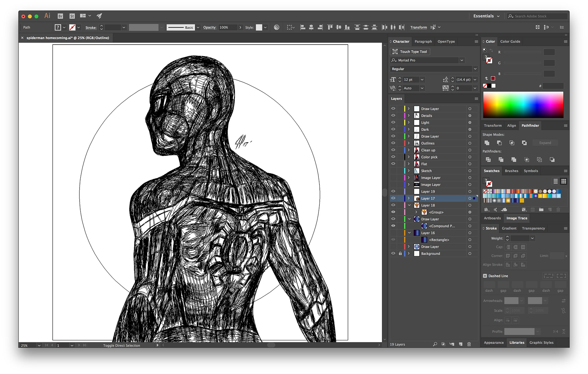Click the delete layer trash icon
The width and height of the screenshot is (588, 374).
click(x=469, y=344)
